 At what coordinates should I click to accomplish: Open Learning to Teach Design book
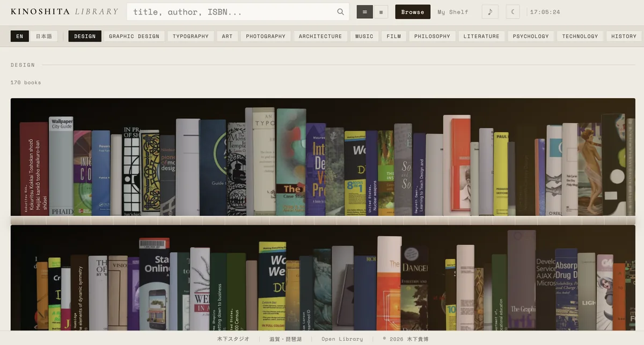pos(419,175)
